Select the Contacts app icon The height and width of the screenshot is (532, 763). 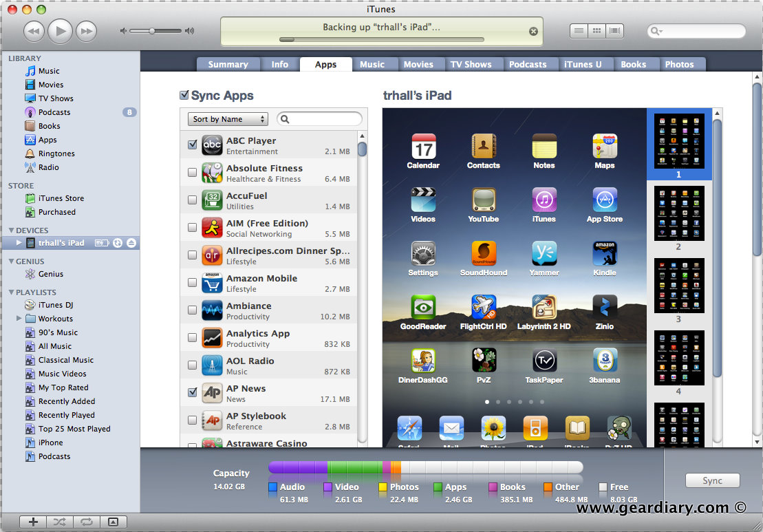(484, 146)
